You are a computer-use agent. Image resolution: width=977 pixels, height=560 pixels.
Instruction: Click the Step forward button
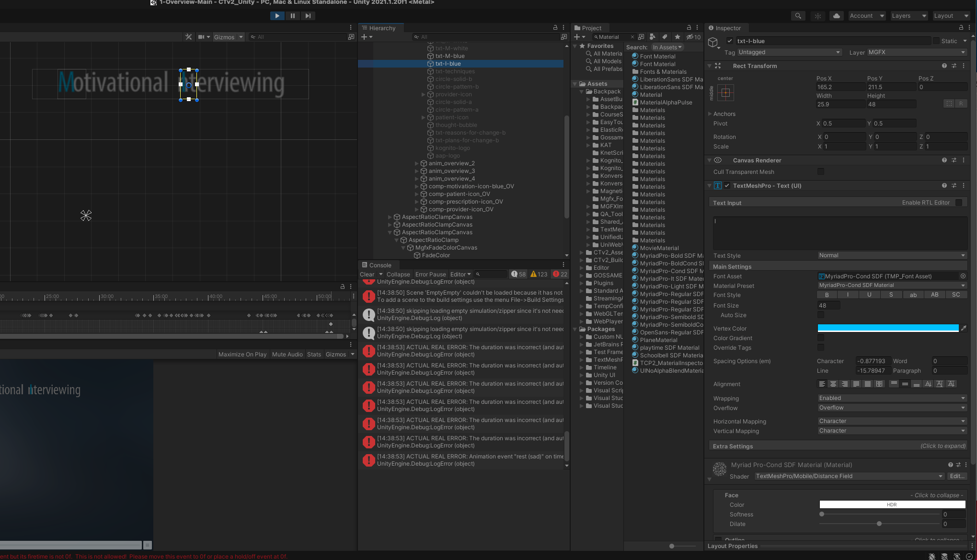(308, 16)
